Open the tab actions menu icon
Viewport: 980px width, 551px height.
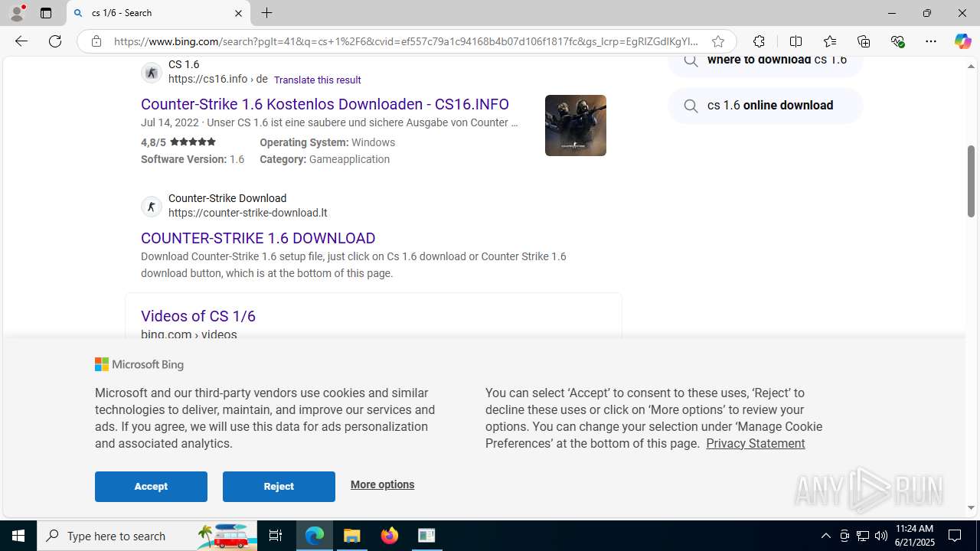click(46, 13)
